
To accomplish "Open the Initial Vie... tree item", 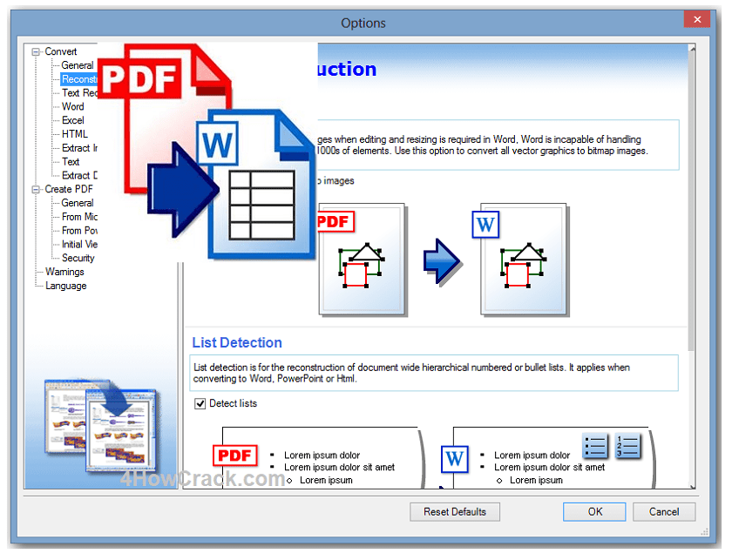I will (79, 245).
